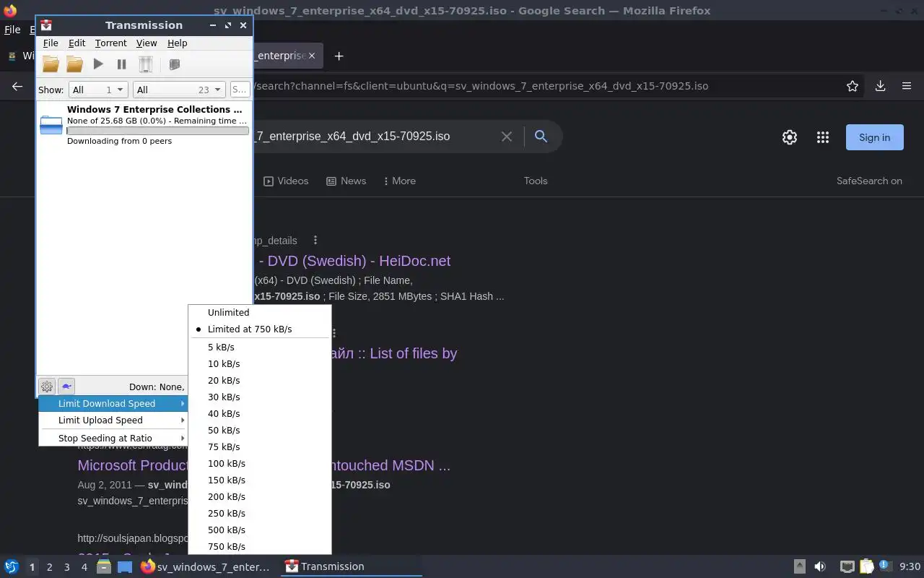
Task: Open the first Show filter All dropdown
Action: pos(98,90)
